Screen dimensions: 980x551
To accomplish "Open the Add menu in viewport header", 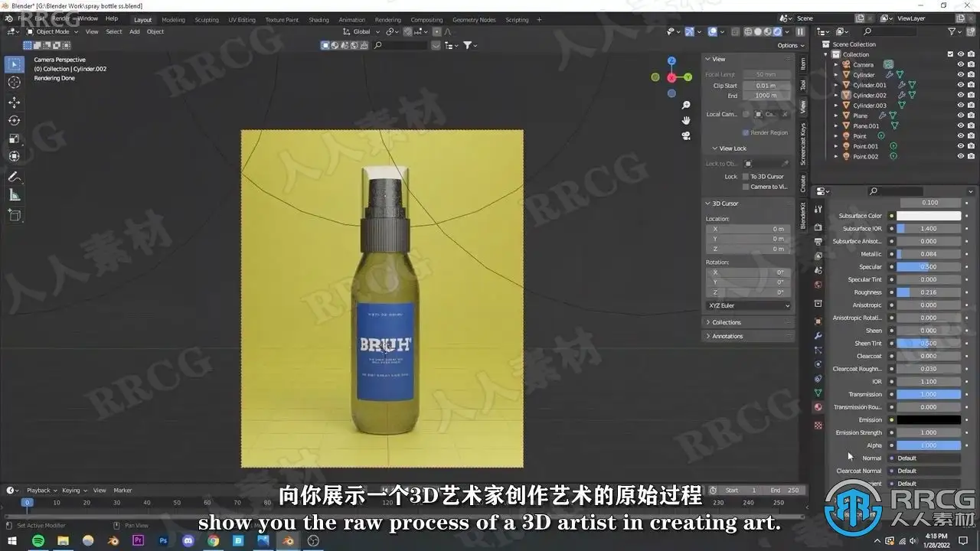I will [x=135, y=31].
